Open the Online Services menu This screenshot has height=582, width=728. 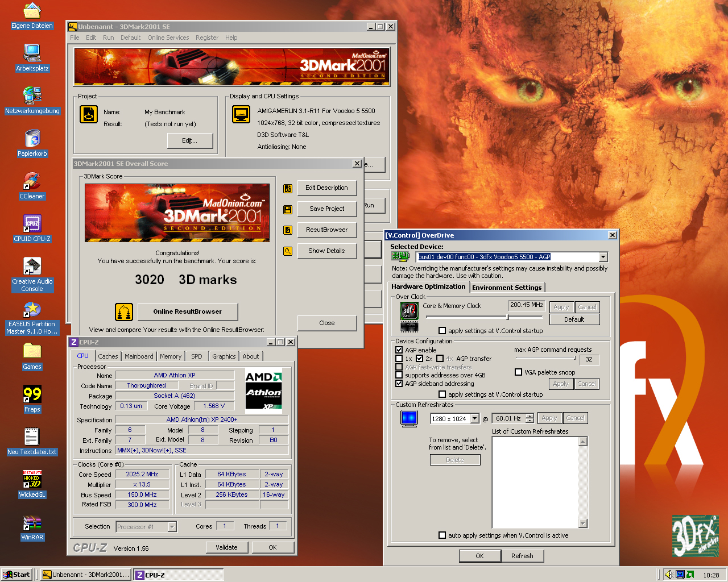[x=168, y=38]
